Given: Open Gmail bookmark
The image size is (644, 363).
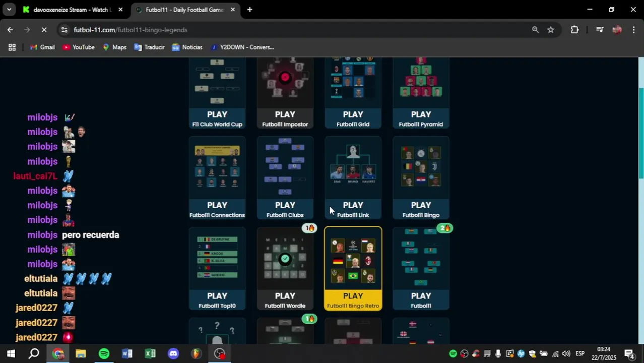Looking at the screenshot, I should click(42, 47).
